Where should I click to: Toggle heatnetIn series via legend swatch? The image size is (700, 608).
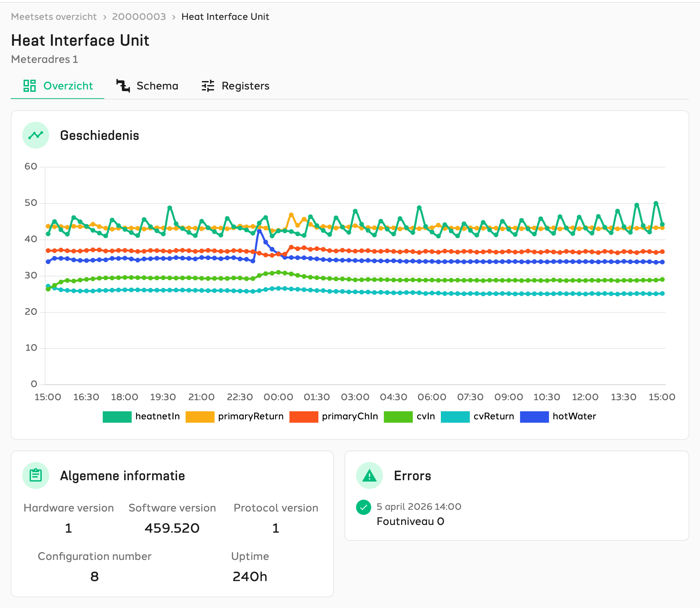pyautogui.click(x=117, y=417)
